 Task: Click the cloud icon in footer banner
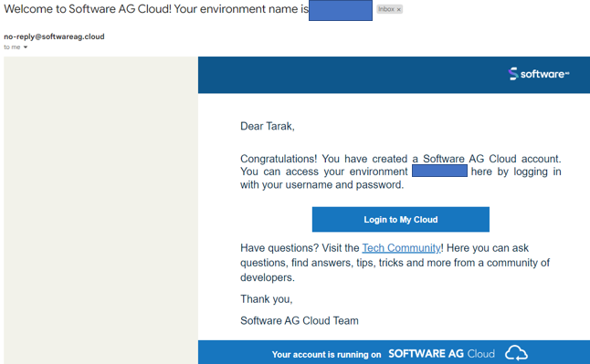point(516,353)
